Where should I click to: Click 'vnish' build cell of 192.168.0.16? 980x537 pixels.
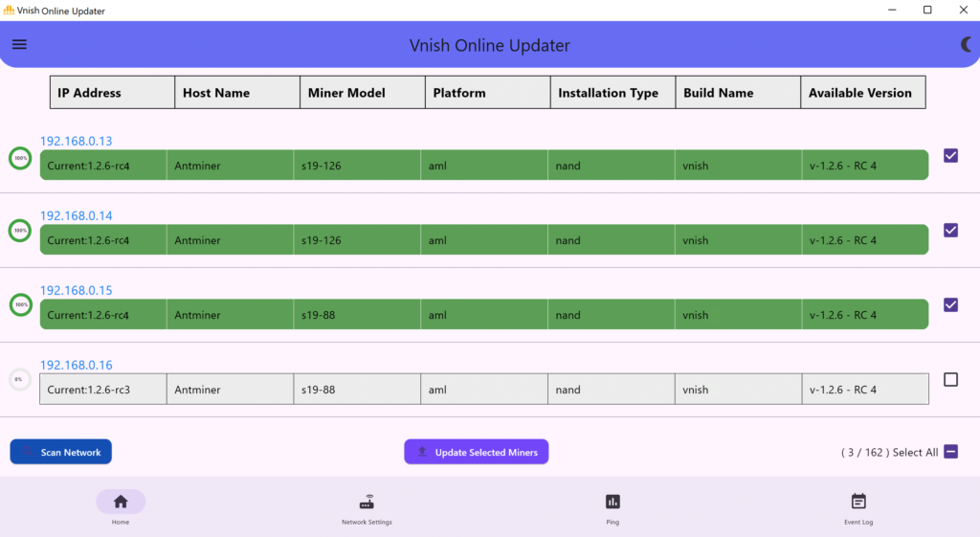(738, 390)
